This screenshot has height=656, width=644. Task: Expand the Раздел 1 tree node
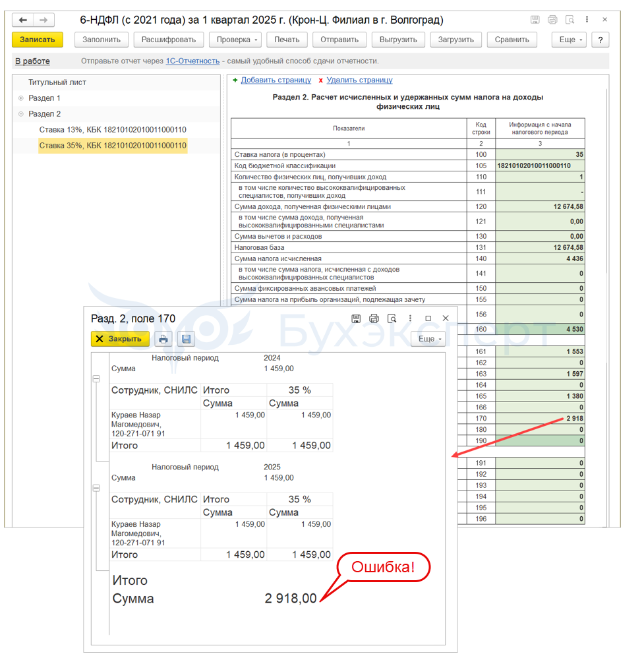pyautogui.click(x=21, y=98)
